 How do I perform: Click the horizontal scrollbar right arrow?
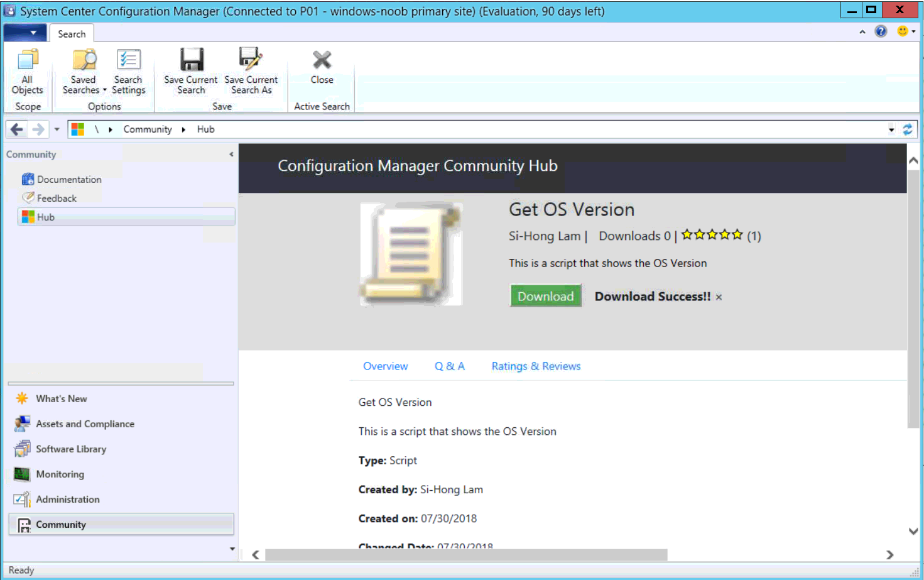(889, 555)
